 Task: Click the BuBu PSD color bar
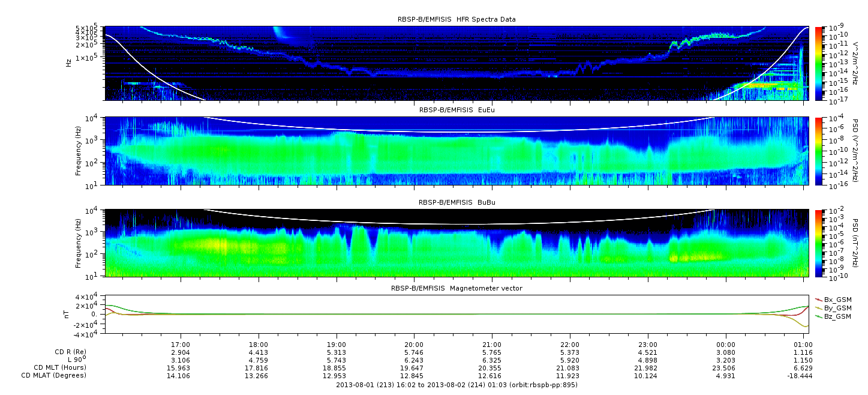tap(819, 243)
